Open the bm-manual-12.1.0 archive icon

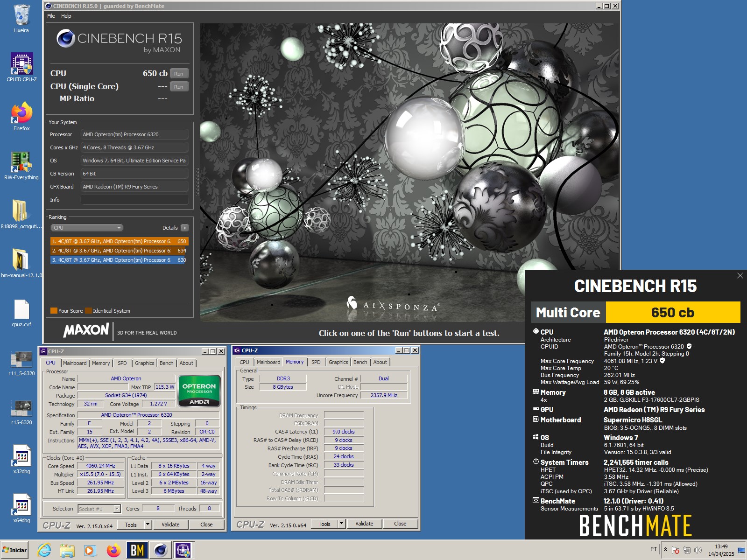21,264
